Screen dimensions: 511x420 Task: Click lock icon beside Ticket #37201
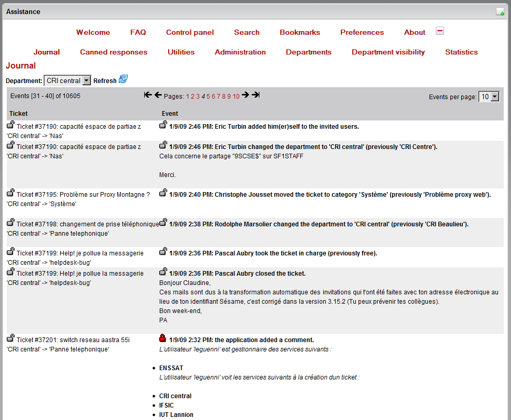(10, 338)
